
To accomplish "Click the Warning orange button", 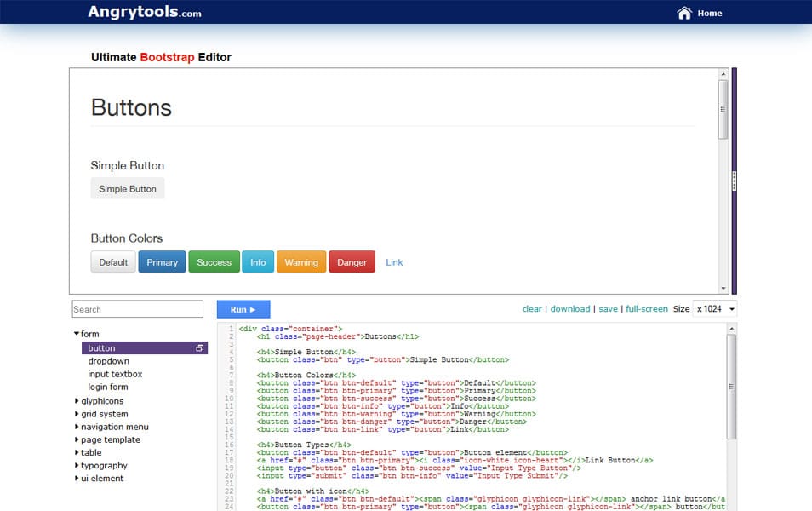I will (301, 262).
